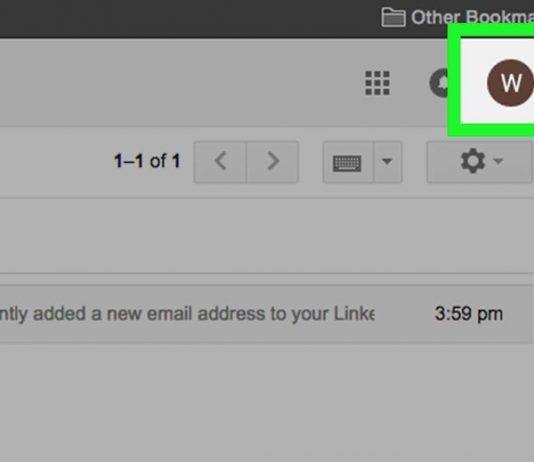This screenshot has height=462, width=534.
Task: Click the Other Bookmarks text label
Action: 472,17
